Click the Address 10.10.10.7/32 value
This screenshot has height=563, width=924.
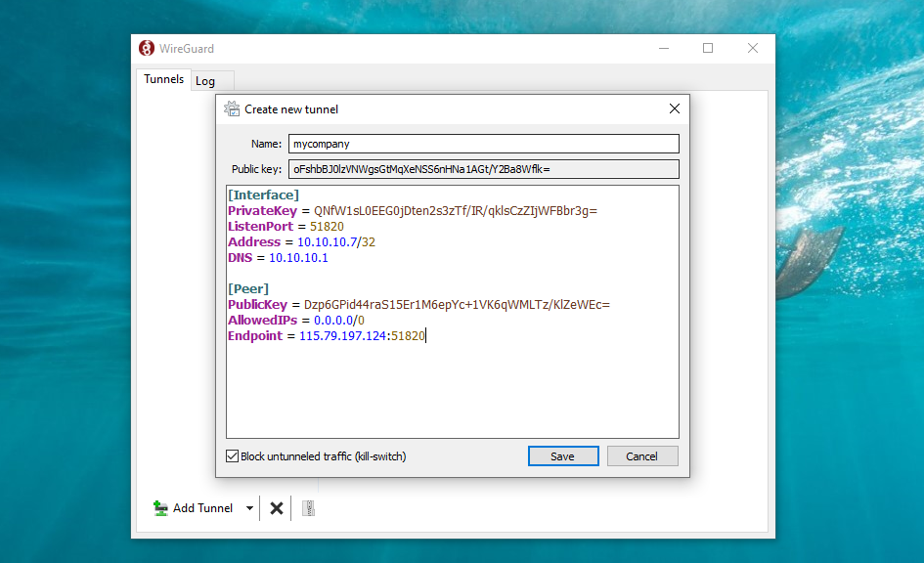[x=336, y=242]
